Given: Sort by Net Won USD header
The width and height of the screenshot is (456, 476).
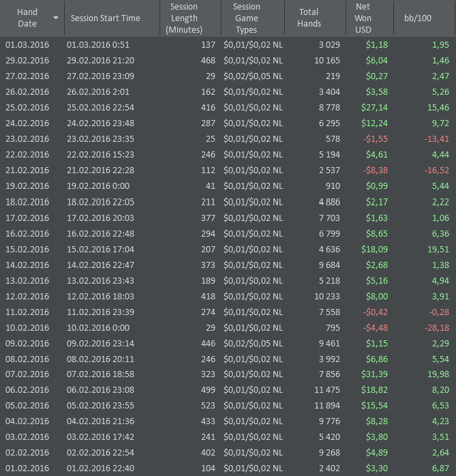Looking at the screenshot, I should pos(363,18).
